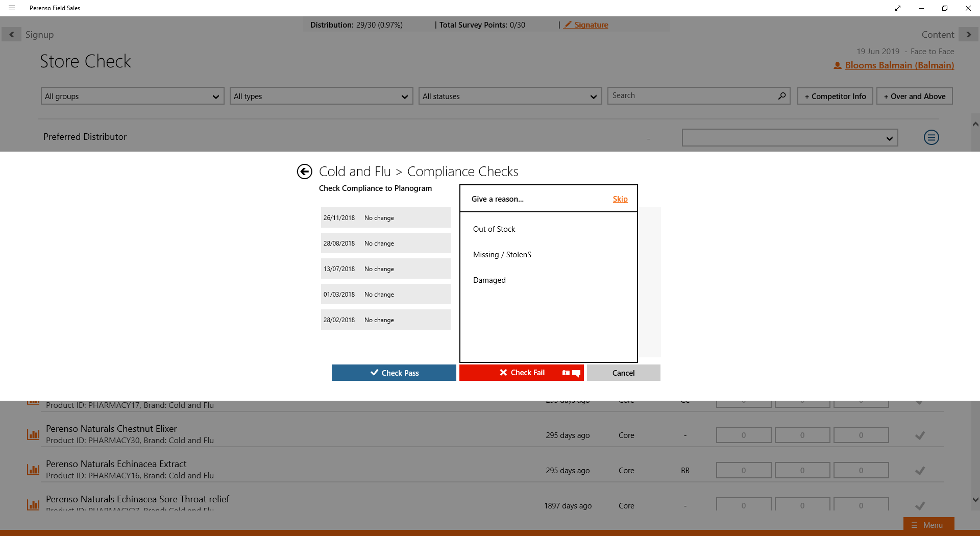Open the Menu button at bottom
This screenshot has width=980, height=536.
click(x=928, y=525)
